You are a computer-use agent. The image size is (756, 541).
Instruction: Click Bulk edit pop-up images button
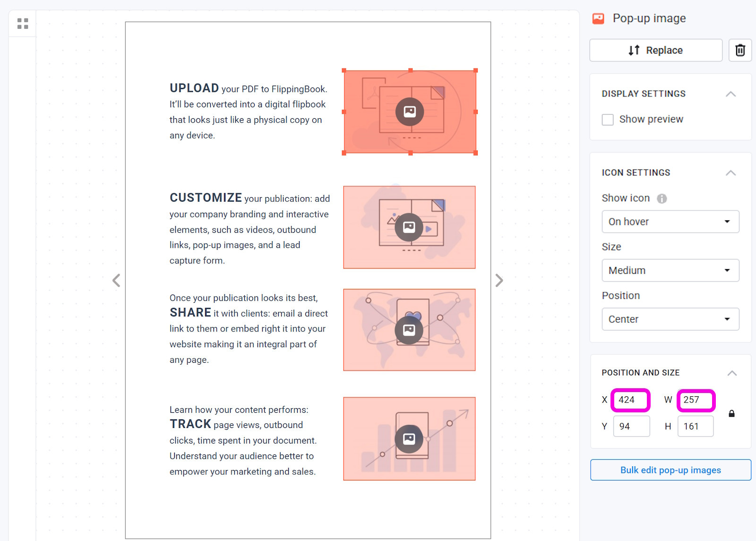[670, 470]
